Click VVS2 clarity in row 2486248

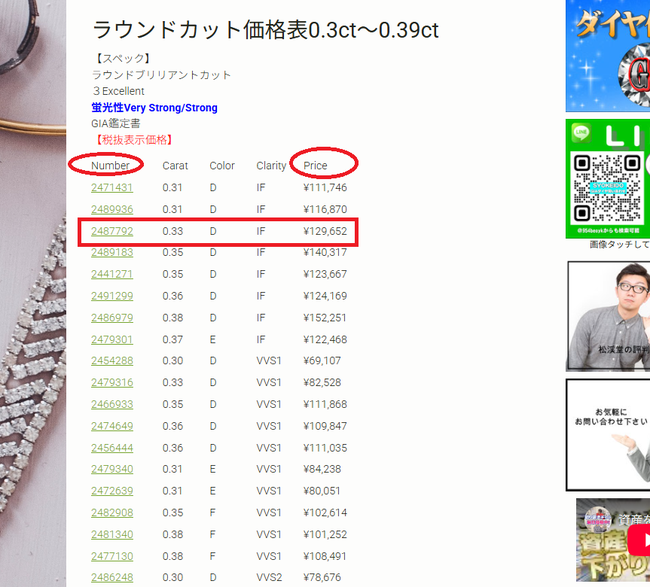269,577
